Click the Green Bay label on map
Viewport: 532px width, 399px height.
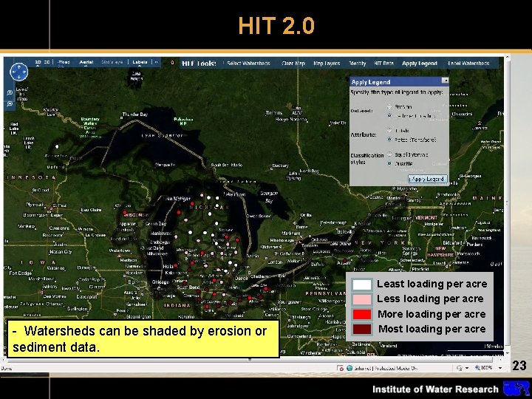(156, 224)
